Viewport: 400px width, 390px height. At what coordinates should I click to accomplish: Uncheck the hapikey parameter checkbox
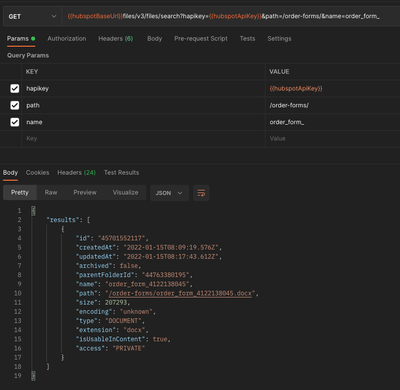15,88
